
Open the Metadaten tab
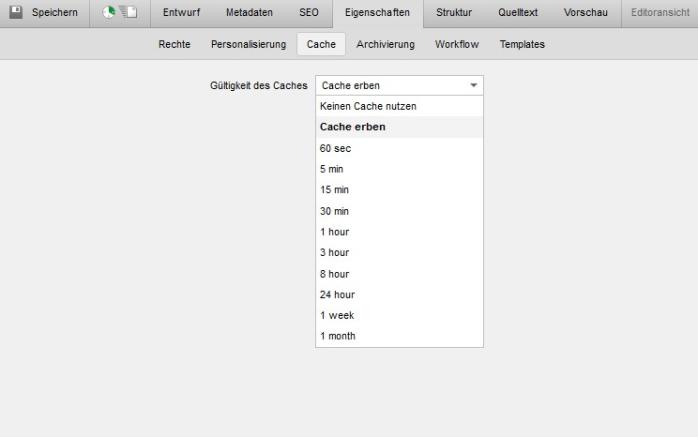[248, 12]
